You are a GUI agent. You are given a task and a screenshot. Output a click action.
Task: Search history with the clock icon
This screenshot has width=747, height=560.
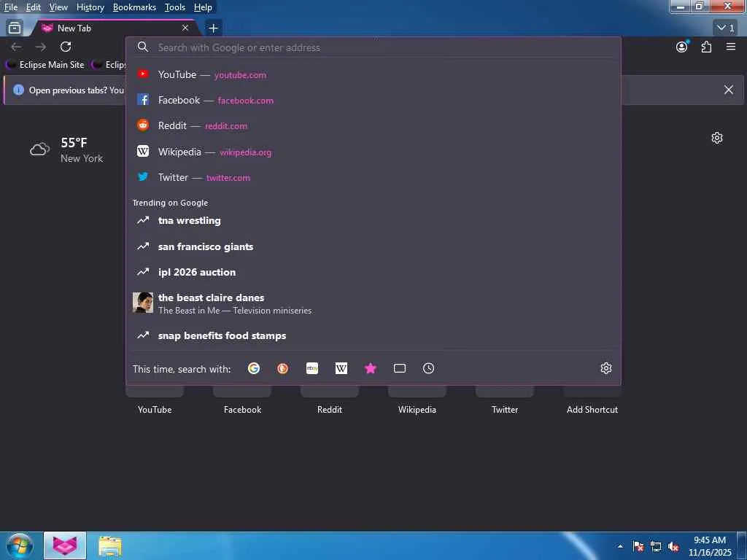point(429,368)
